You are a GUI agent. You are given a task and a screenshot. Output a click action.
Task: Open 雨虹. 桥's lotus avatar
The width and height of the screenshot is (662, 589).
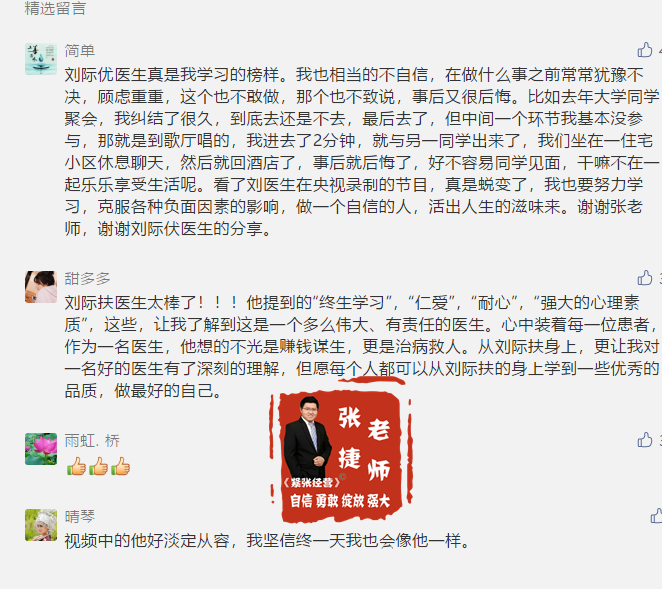coord(41,449)
